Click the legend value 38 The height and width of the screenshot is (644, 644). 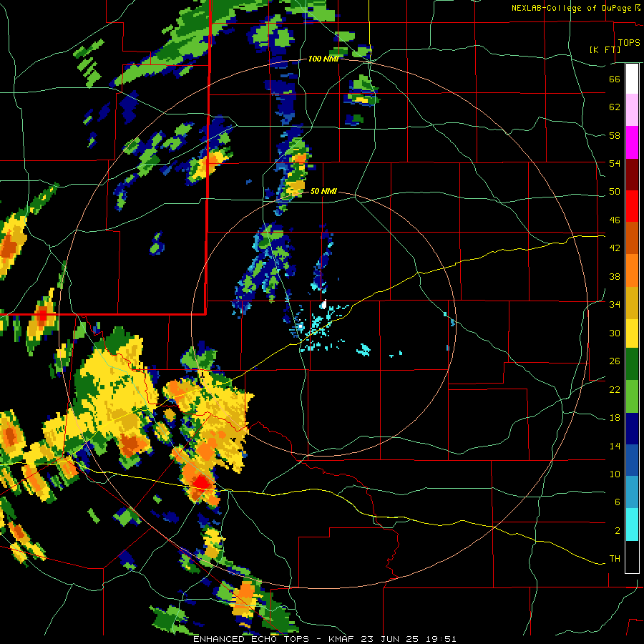click(615, 276)
